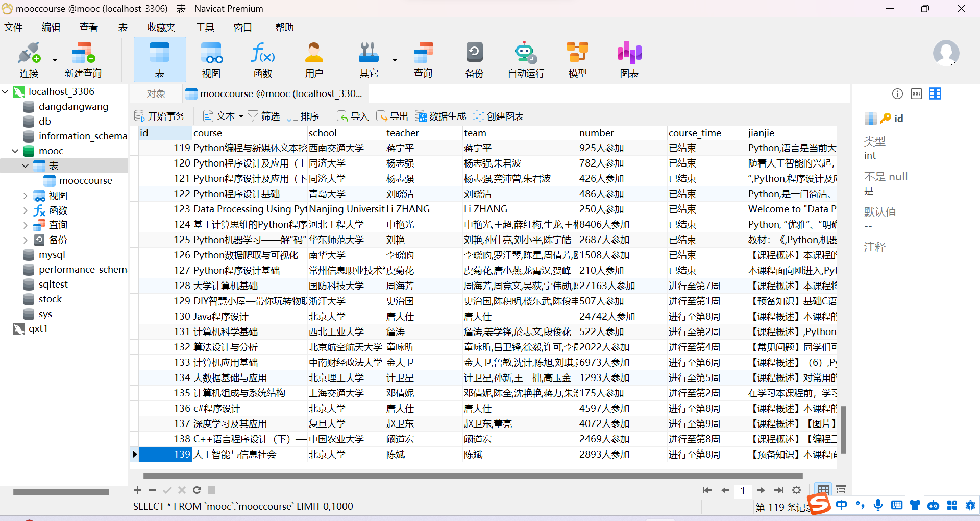This screenshot has width=980, height=521.
Task: Click the page number input field
Action: pos(743,491)
